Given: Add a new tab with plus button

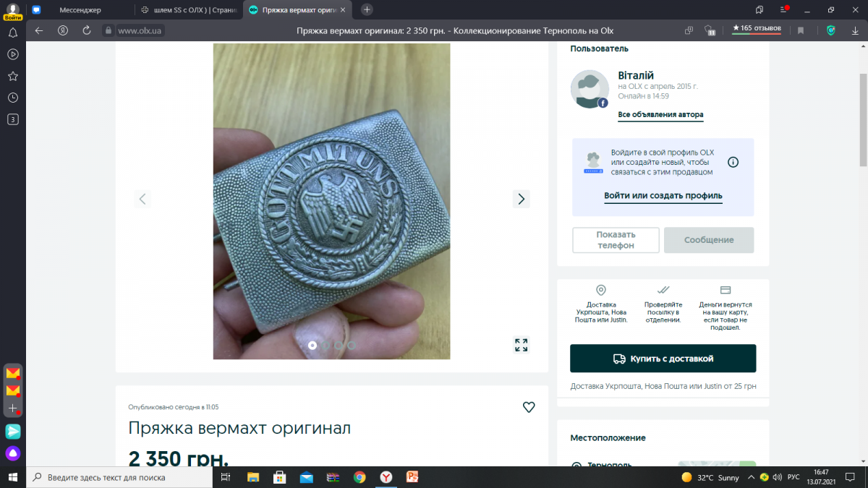Looking at the screenshot, I should (x=367, y=9).
